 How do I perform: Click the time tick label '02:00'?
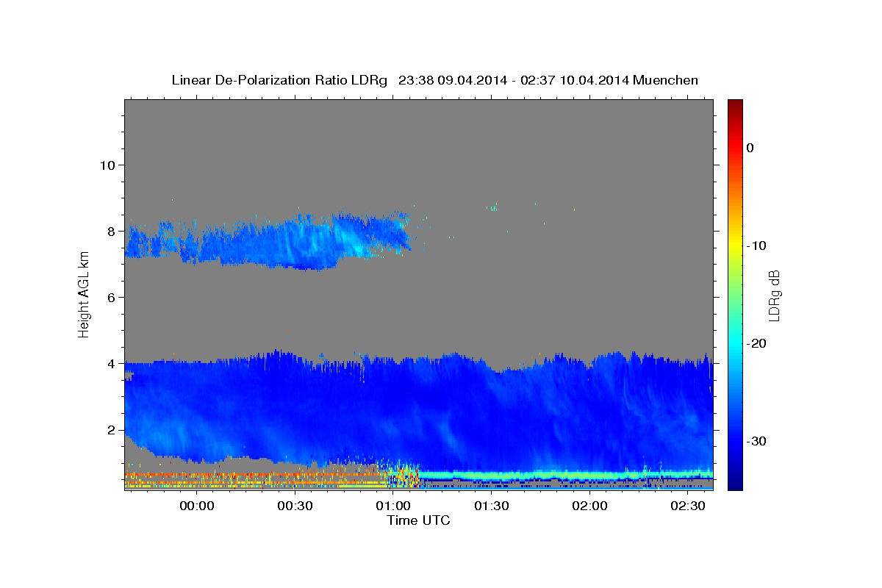click(x=589, y=506)
